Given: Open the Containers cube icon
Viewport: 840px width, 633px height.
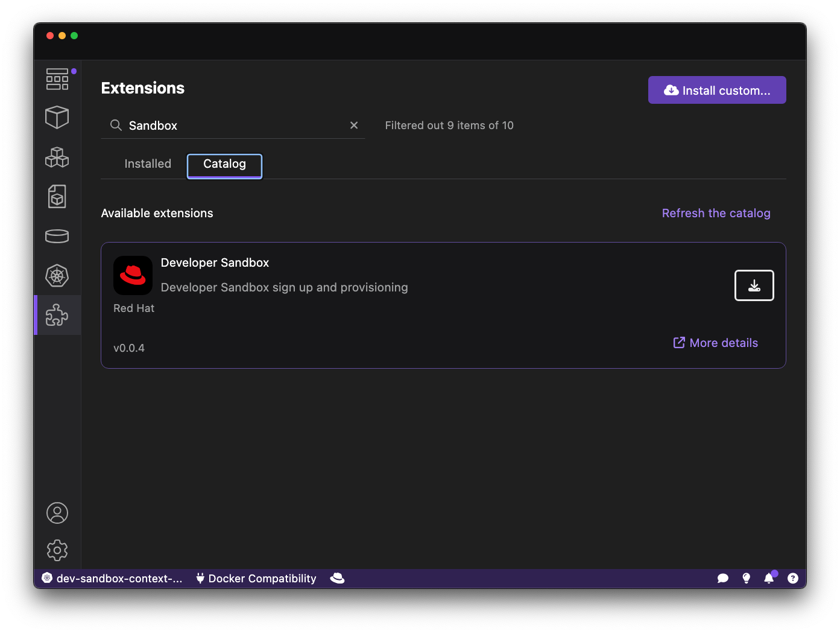Looking at the screenshot, I should click(57, 117).
